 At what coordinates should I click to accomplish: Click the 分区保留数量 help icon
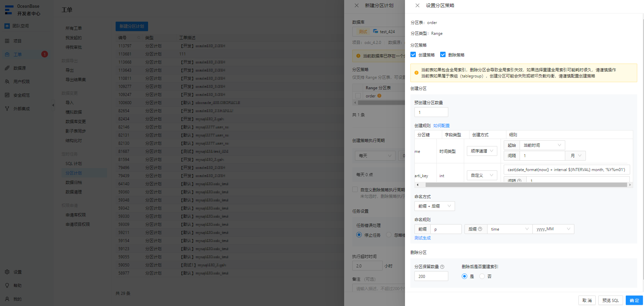click(x=442, y=267)
